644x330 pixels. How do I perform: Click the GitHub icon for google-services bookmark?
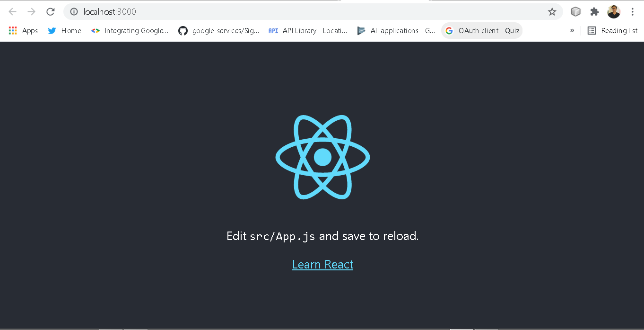(x=183, y=30)
